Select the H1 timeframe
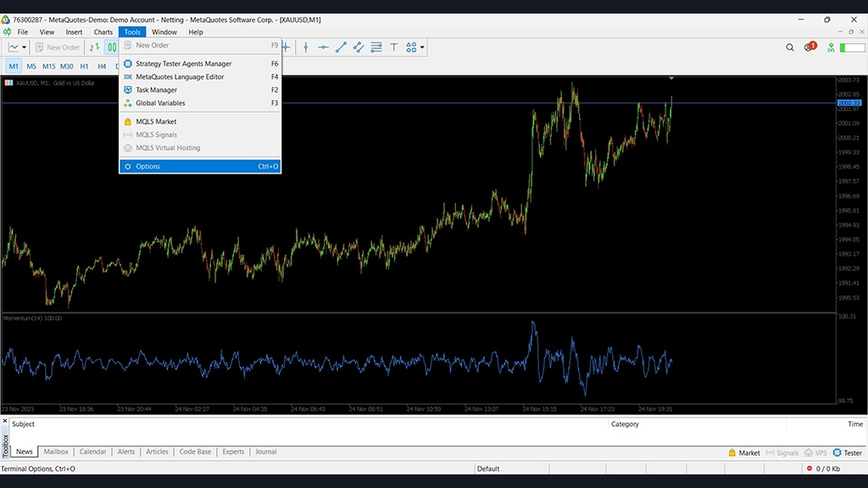The width and height of the screenshot is (868, 488). [84, 66]
